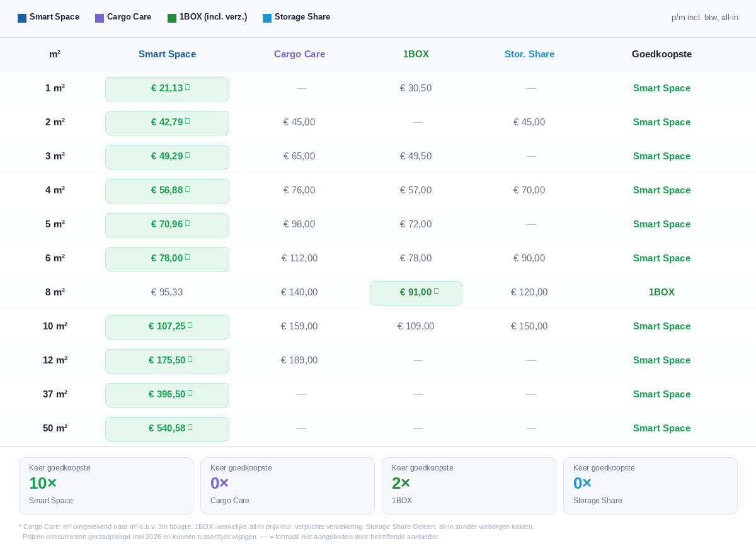Click the 1BOX price € 72,00

(x=416, y=224)
